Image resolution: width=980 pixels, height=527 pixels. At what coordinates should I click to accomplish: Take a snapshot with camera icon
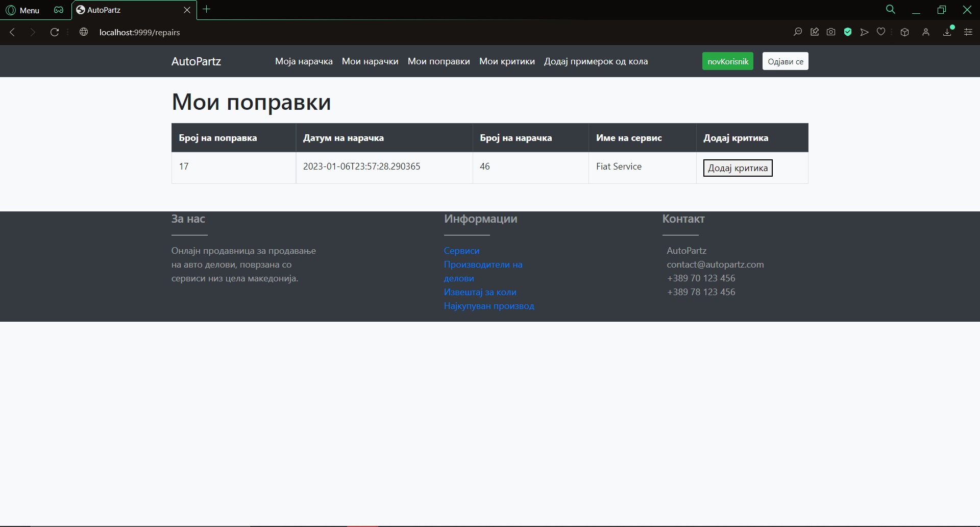(831, 32)
